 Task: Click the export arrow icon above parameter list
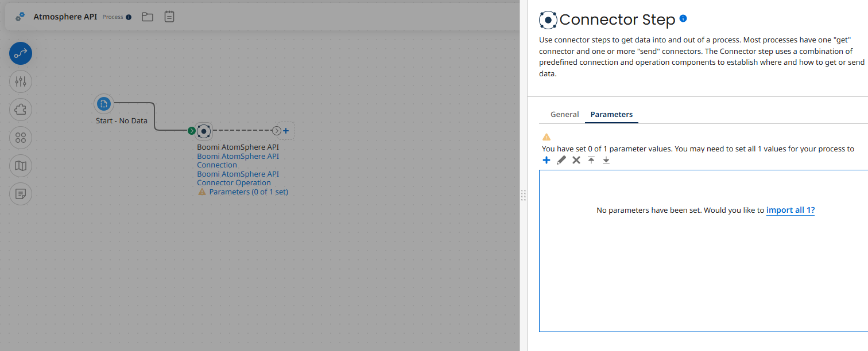[x=606, y=160]
